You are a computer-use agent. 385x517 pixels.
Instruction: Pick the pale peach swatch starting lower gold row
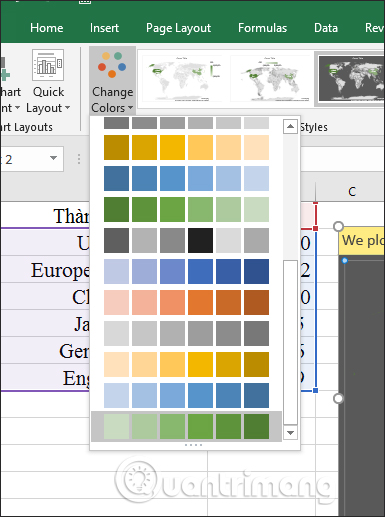tap(116, 364)
